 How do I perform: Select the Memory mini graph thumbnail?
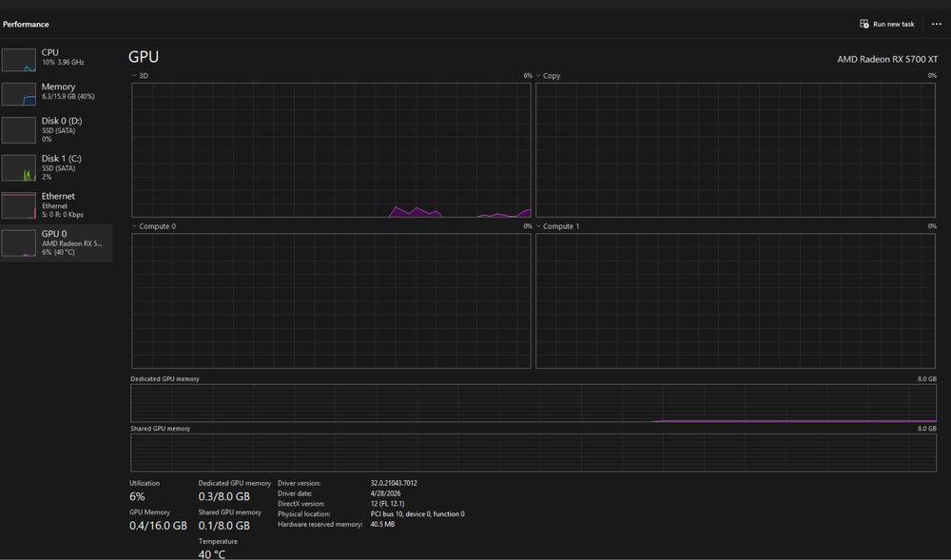point(19,94)
